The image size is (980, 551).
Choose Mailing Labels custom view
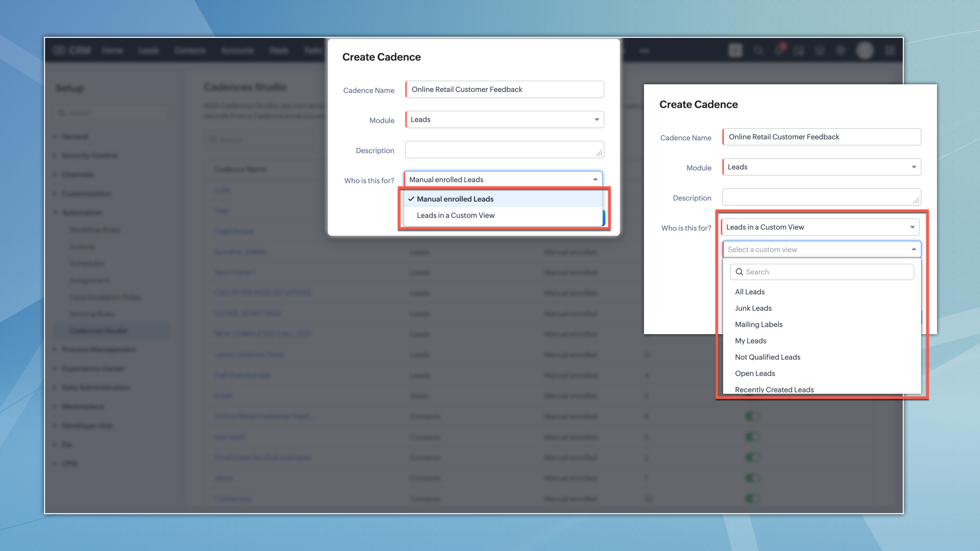pyautogui.click(x=758, y=324)
